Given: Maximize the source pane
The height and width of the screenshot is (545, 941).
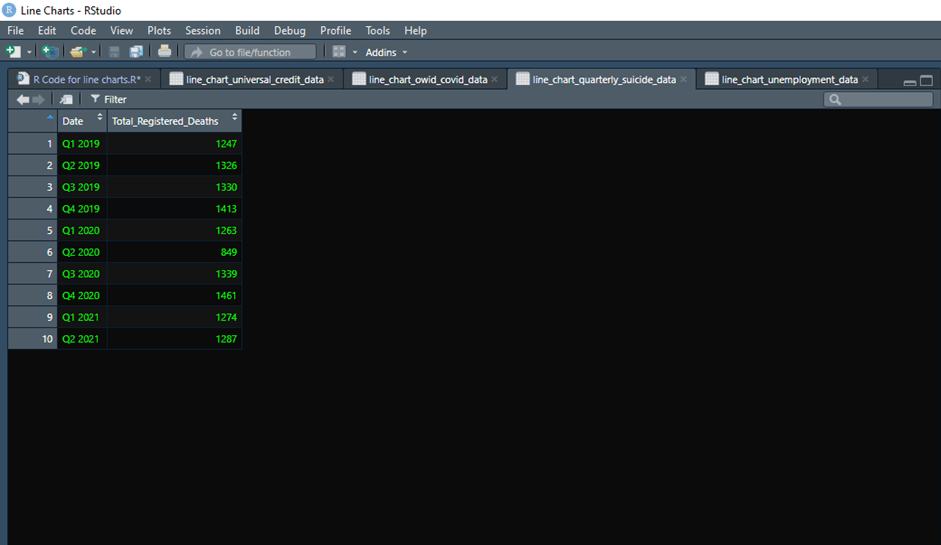Looking at the screenshot, I should click(927, 80).
